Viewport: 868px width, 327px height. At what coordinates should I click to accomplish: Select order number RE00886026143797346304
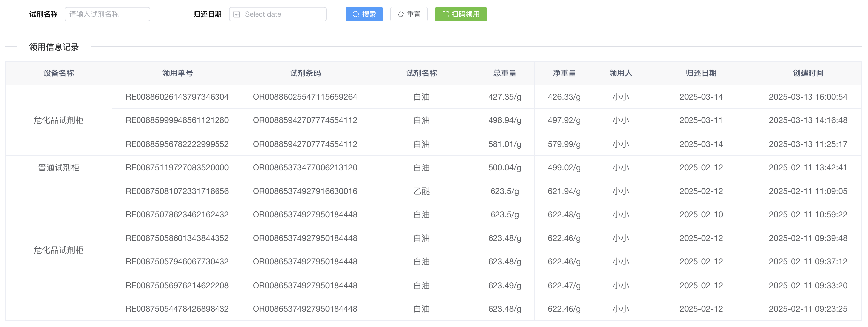click(177, 97)
